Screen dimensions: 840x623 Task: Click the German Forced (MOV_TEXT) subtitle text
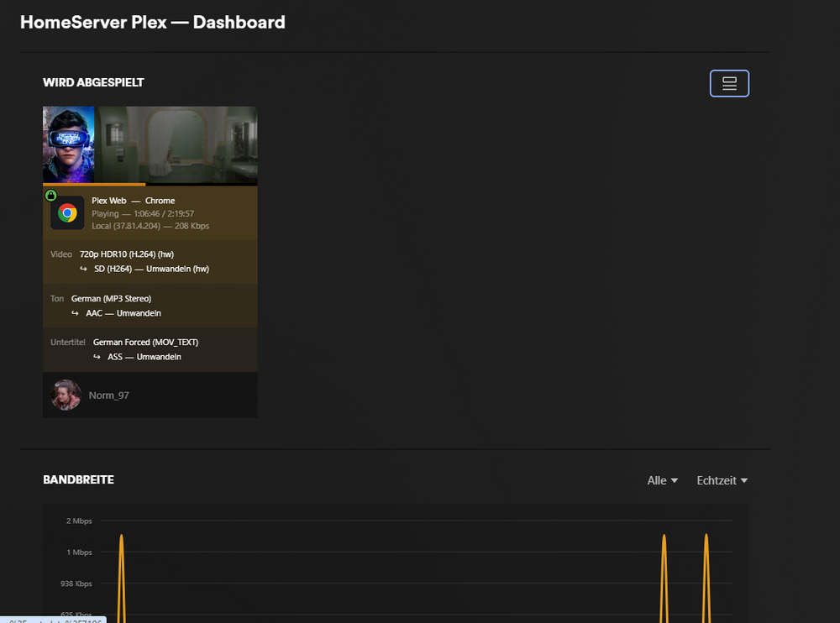145,342
